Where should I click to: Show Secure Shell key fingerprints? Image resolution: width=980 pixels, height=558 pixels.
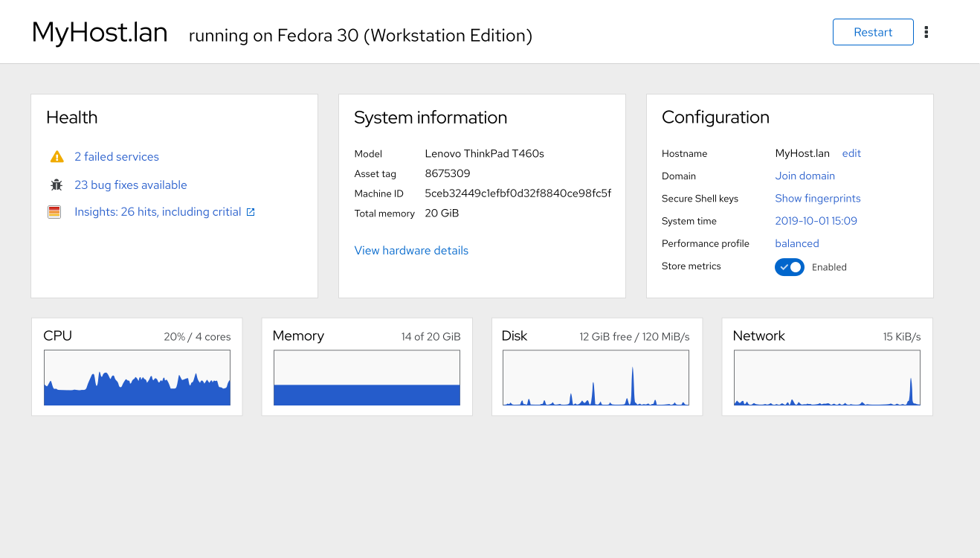tap(818, 199)
